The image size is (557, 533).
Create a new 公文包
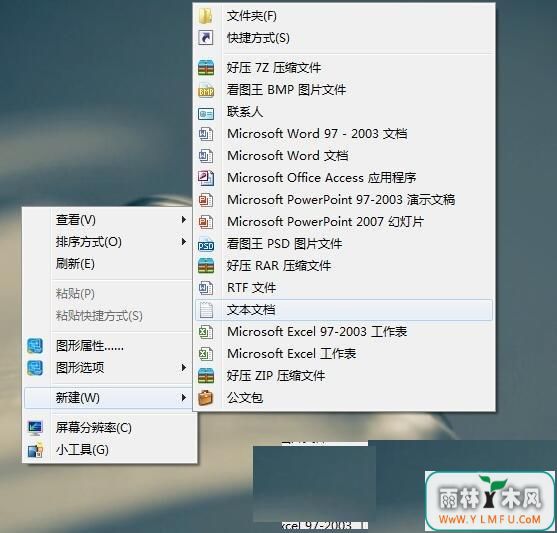tap(344, 398)
